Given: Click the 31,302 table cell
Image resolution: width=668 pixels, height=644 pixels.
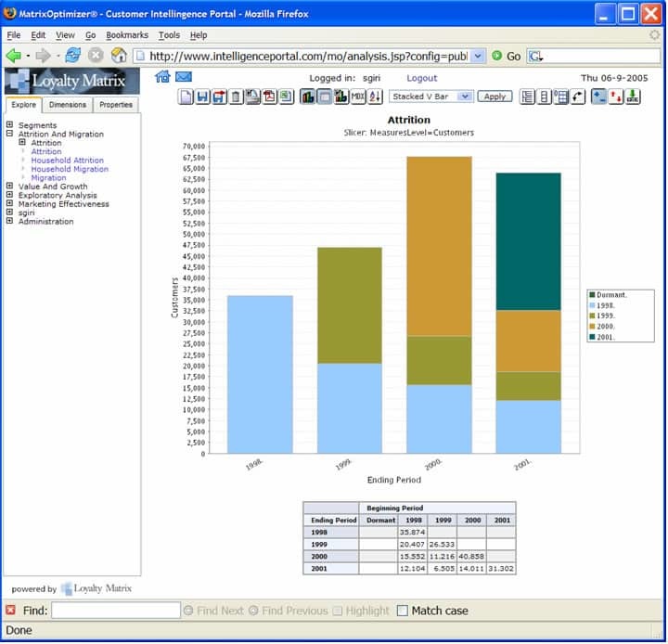Looking at the screenshot, I should point(501,568).
